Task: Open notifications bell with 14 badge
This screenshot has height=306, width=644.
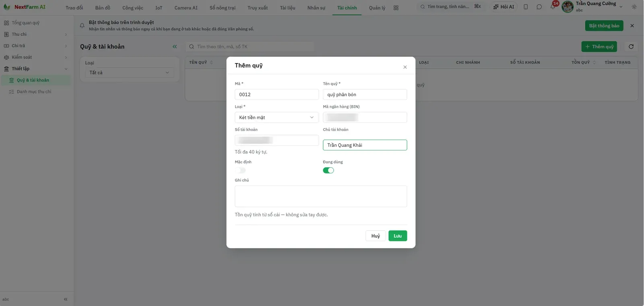Action: (553, 6)
